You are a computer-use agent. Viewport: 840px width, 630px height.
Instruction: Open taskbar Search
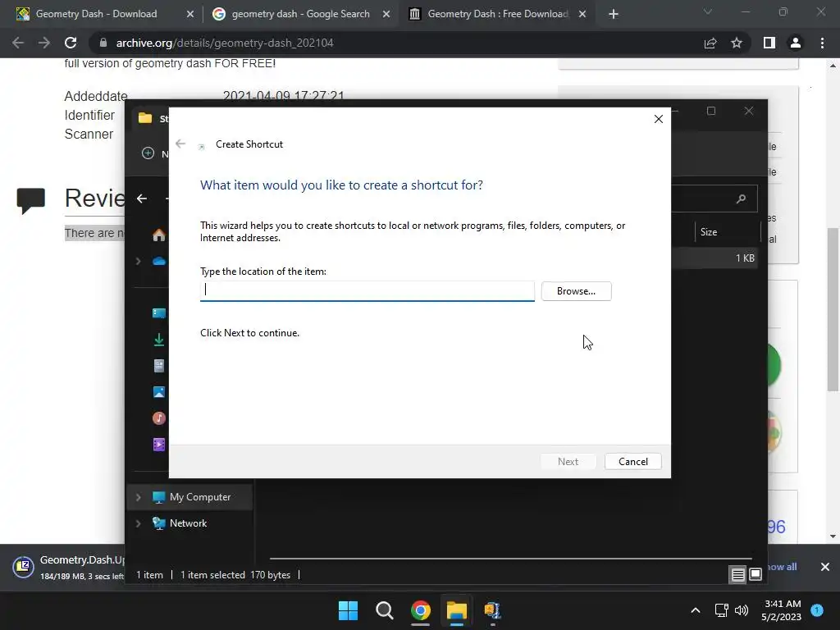[384, 610]
